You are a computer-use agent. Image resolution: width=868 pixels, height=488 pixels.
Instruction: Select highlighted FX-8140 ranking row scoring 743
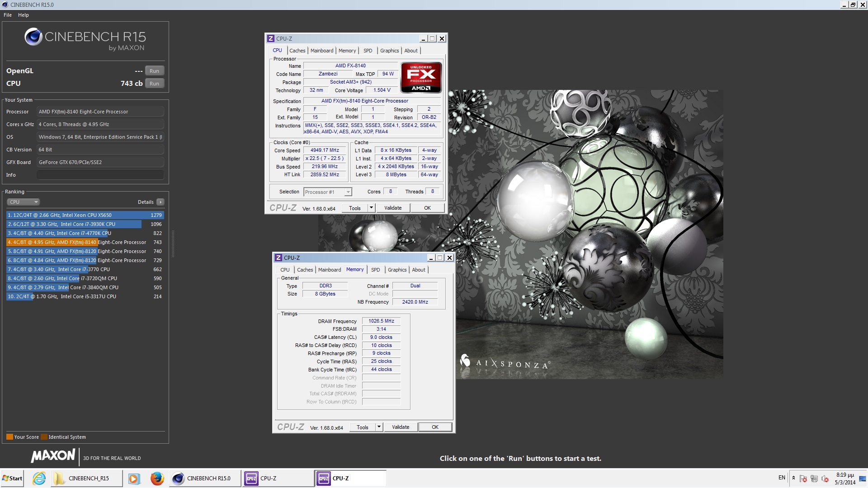point(85,242)
